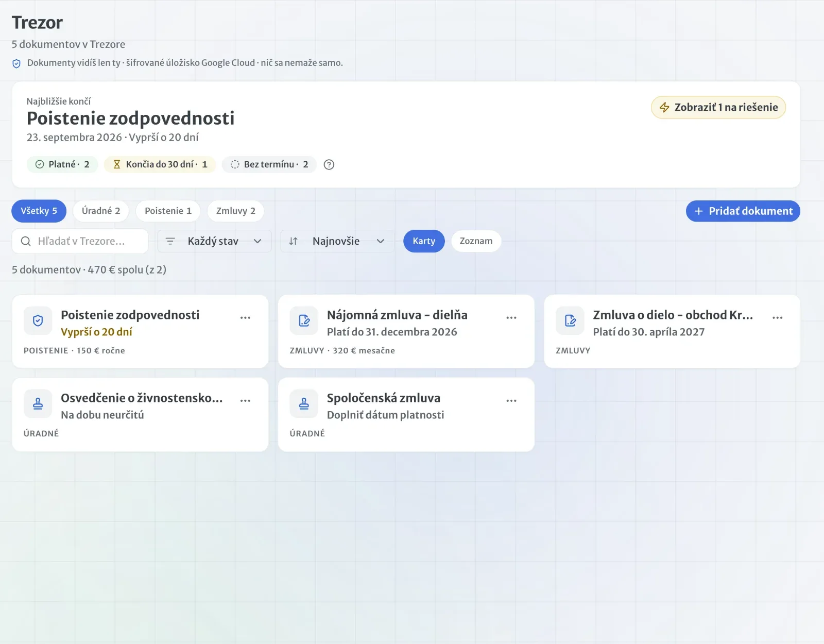The height and width of the screenshot is (644, 824).
Task: Click ÚRADNÉ label on Osvedčenie card
Action: [x=41, y=433]
